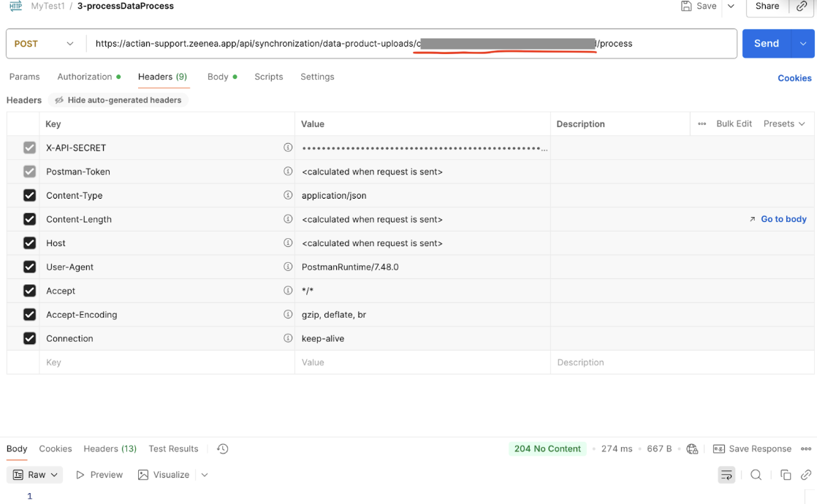Uncheck the Host header
Screen dimensions: 817x504
tap(30, 243)
